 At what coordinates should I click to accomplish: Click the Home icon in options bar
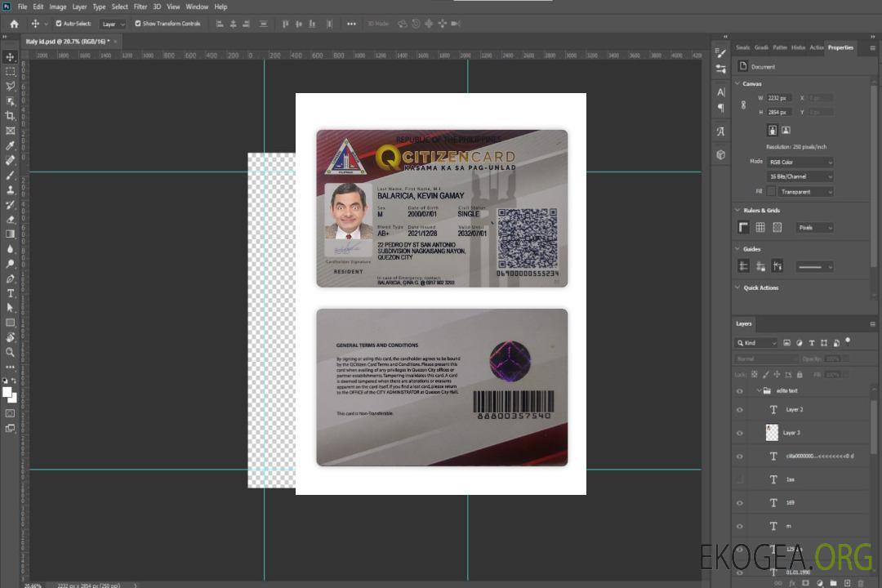click(x=14, y=24)
